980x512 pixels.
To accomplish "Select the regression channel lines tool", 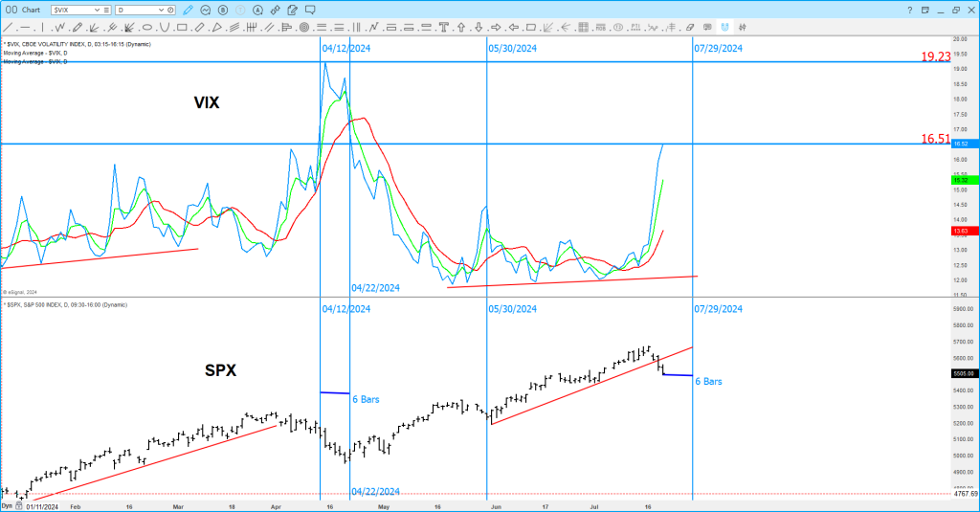I will (x=234, y=28).
